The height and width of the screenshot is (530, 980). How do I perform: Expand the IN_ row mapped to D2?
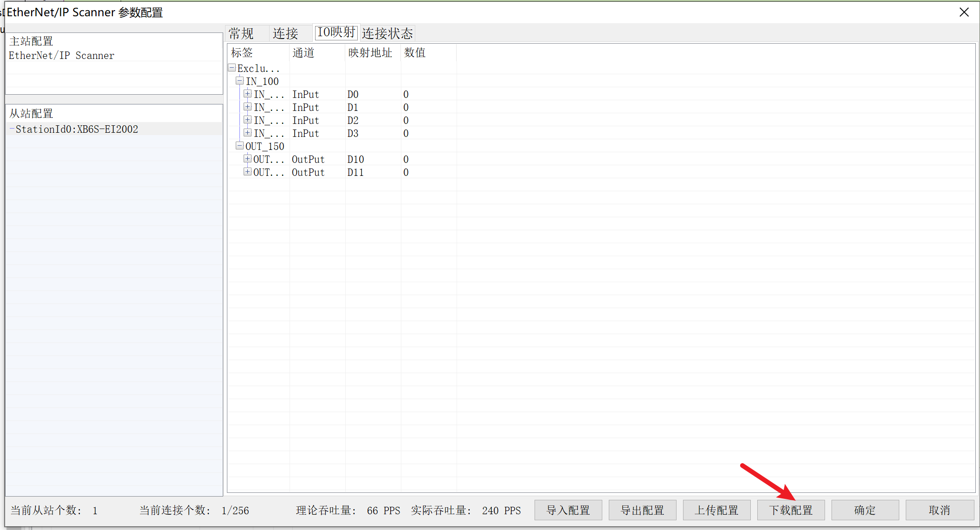coord(248,120)
